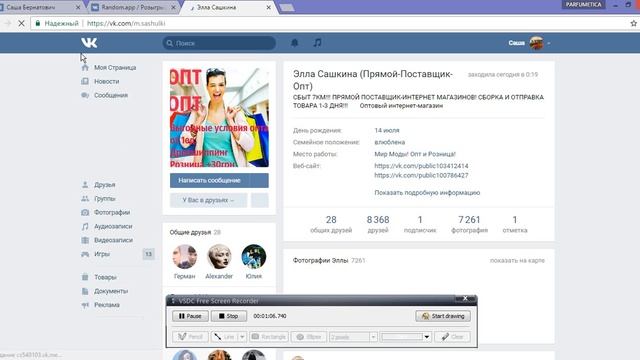This screenshot has height=360, width=640.
Task: Open Фотографии in left menu
Action: [112, 213]
